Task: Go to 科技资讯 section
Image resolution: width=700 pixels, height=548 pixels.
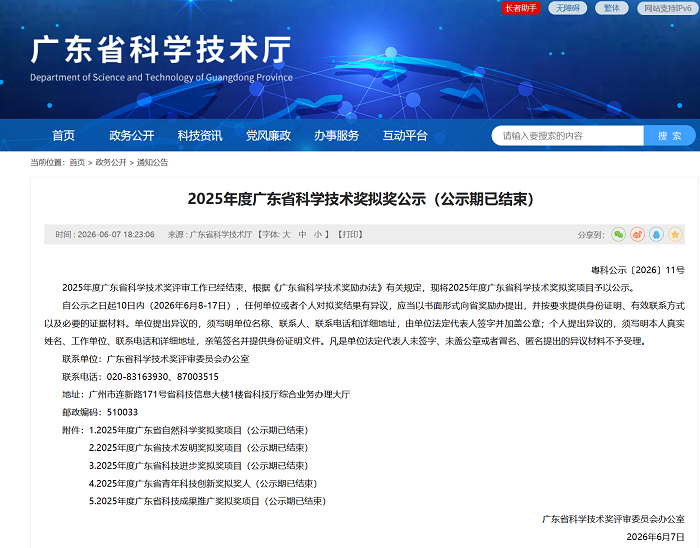Action: coord(200,136)
